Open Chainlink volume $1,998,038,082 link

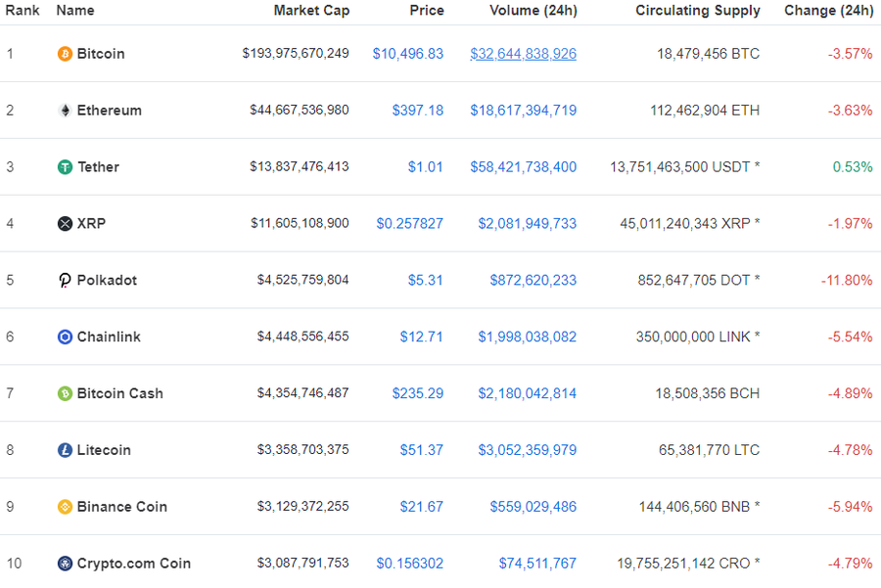pyautogui.click(x=528, y=337)
